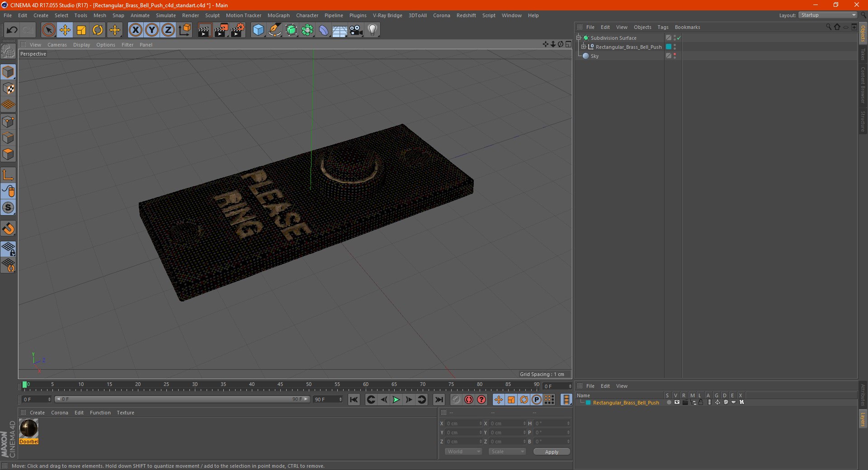Viewport: 868px width, 470px height.
Task: Click Render Active View clapperboard icon
Action: pyautogui.click(x=204, y=30)
